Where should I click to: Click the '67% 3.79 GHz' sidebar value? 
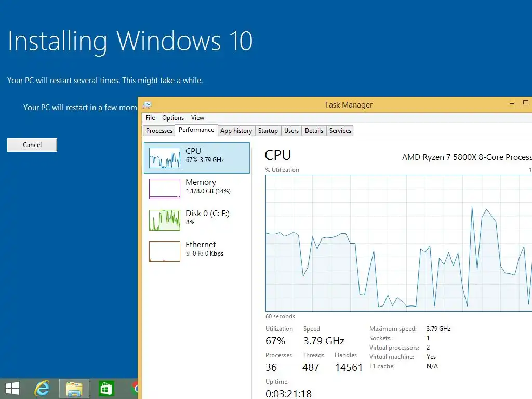205,160
